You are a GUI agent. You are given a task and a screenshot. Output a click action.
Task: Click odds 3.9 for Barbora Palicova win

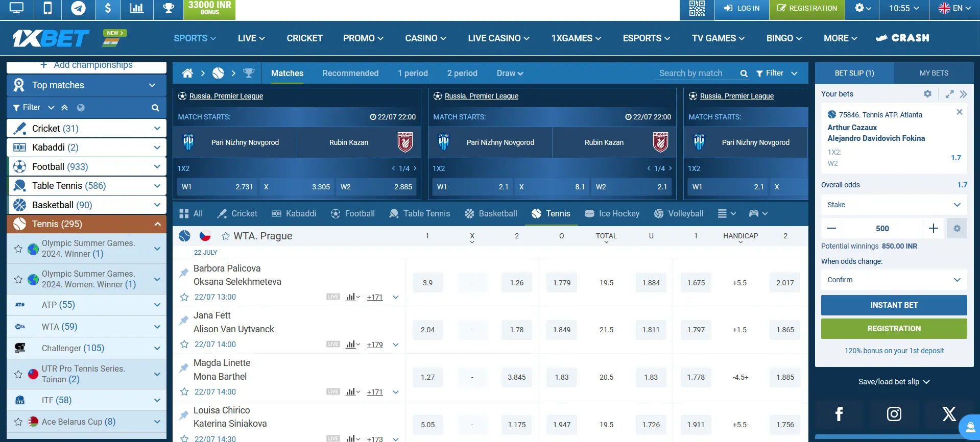[427, 283]
